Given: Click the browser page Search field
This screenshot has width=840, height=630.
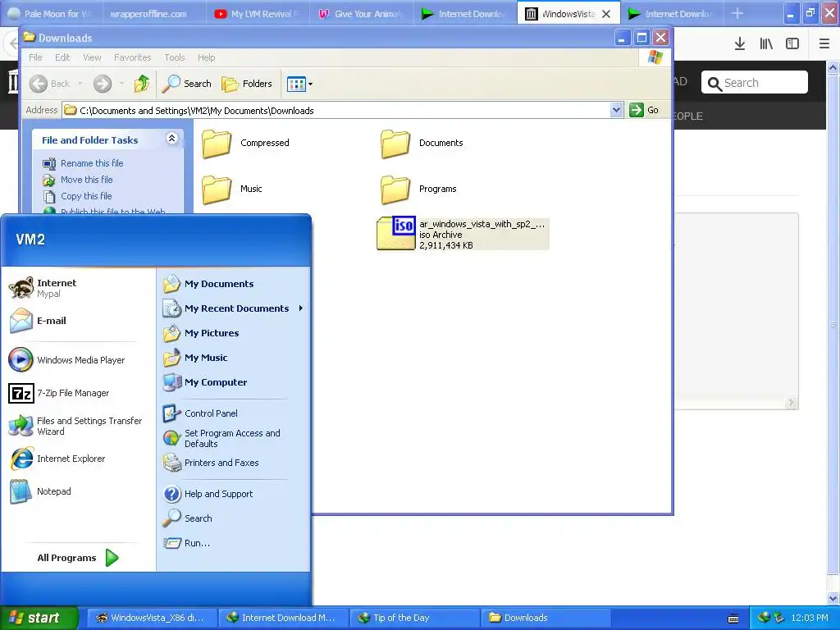Looking at the screenshot, I should [x=755, y=83].
